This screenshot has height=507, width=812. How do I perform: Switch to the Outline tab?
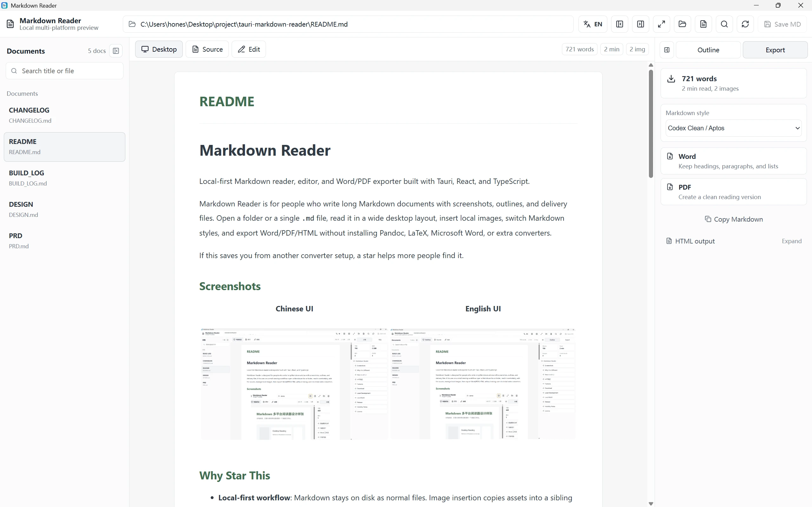click(x=708, y=50)
